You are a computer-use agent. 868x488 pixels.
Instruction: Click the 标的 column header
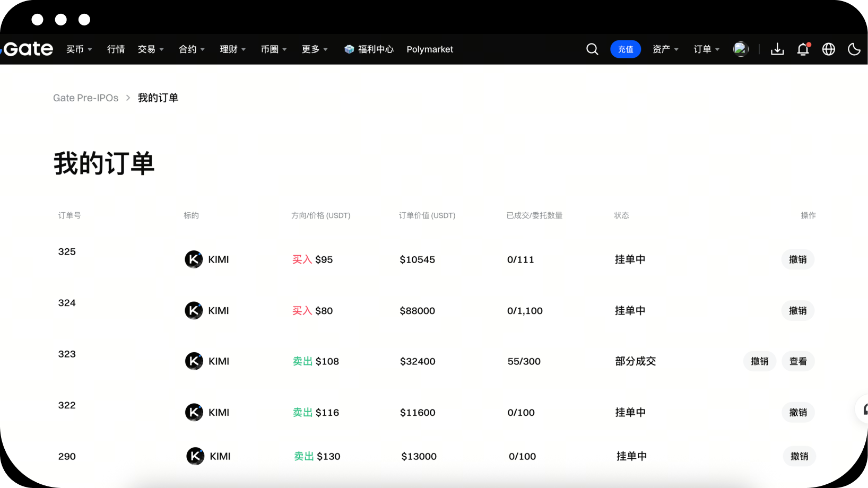tap(191, 215)
